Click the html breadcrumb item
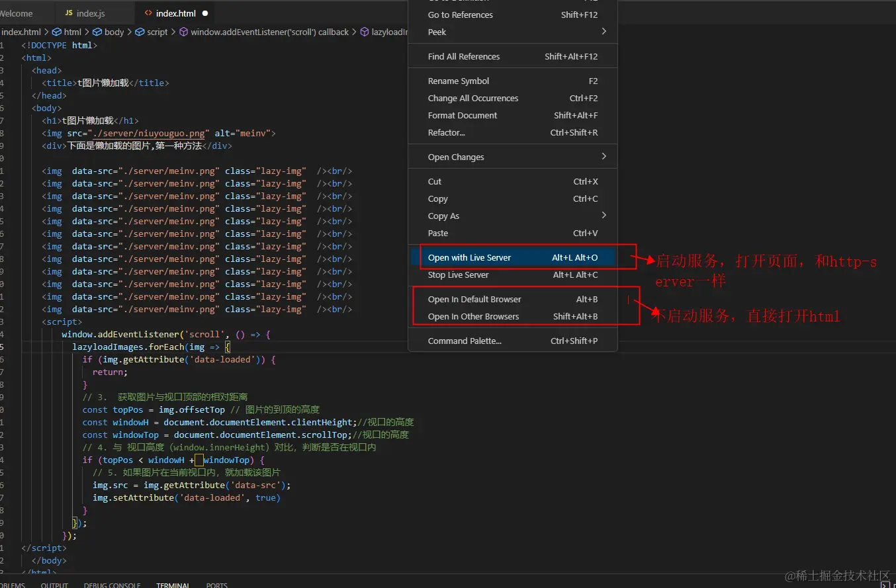The width and height of the screenshot is (896, 588). pyautogui.click(x=67, y=32)
